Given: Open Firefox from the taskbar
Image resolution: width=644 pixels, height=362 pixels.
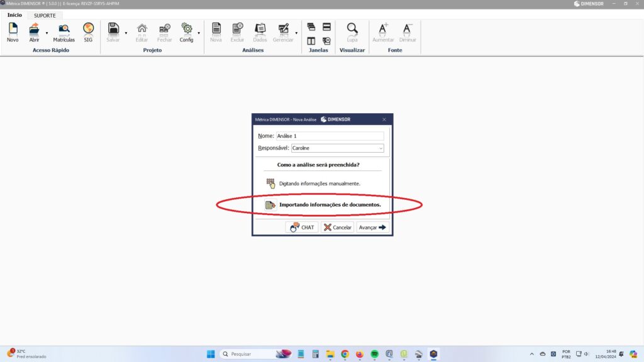Looking at the screenshot, I should (x=360, y=354).
